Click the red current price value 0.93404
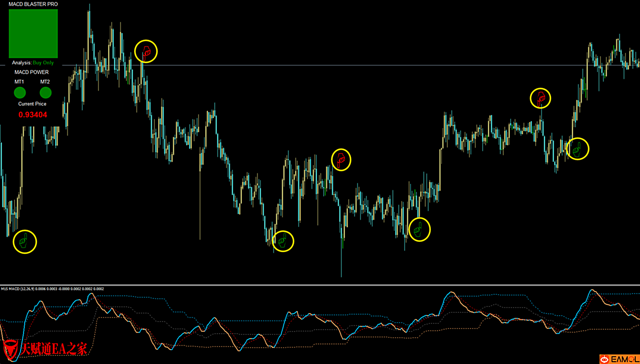 (x=33, y=115)
